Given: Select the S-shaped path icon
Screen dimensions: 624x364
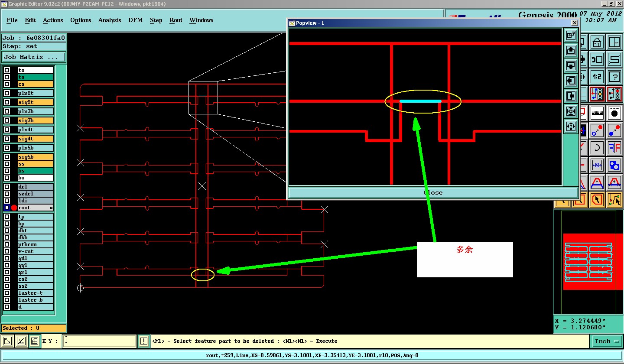Looking at the screenshot, I should coord(614,59).
